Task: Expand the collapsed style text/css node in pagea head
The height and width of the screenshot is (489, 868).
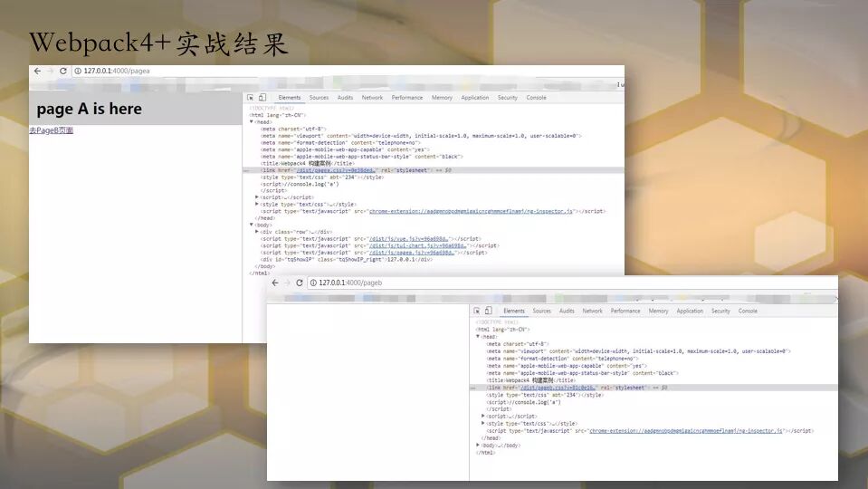Action: coord(257,205)
